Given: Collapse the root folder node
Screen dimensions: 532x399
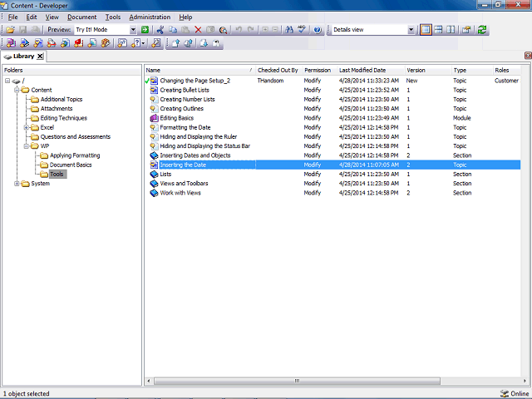Looking at the screenshot, I should point(7,81).
